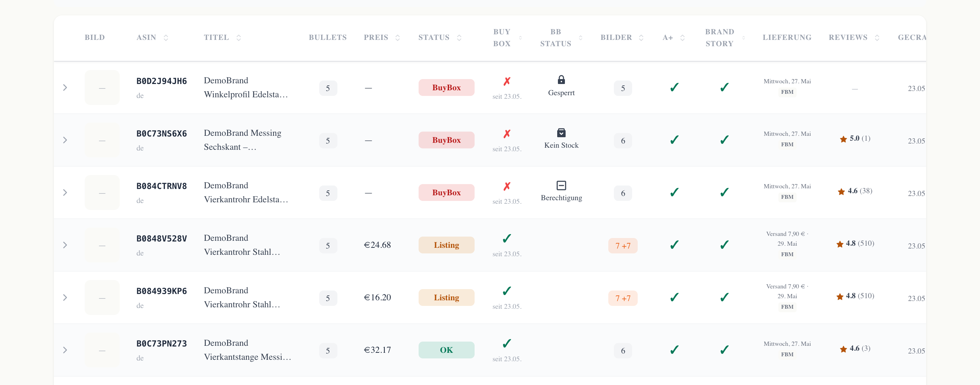Click A+ checkmark in B0C73PN273 row
The height and width of the screenshot is (385, 980).
(674, 350)
